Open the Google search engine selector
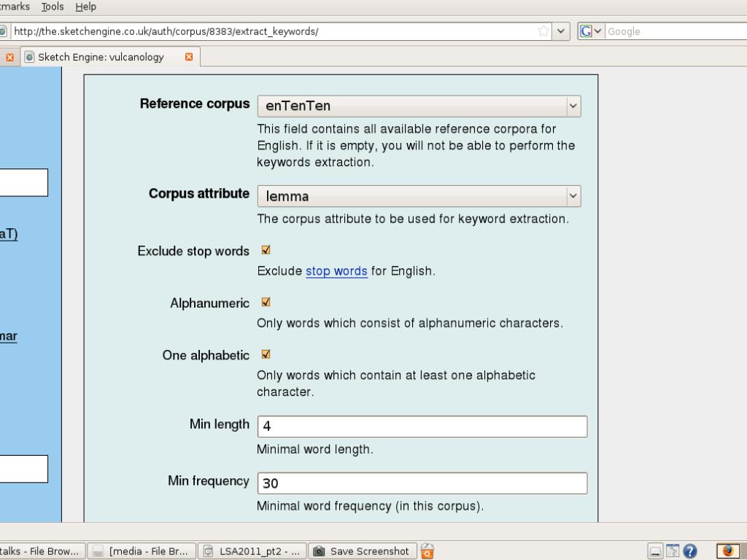The width and height of the screenshot is (747, 560). [591, 31]
